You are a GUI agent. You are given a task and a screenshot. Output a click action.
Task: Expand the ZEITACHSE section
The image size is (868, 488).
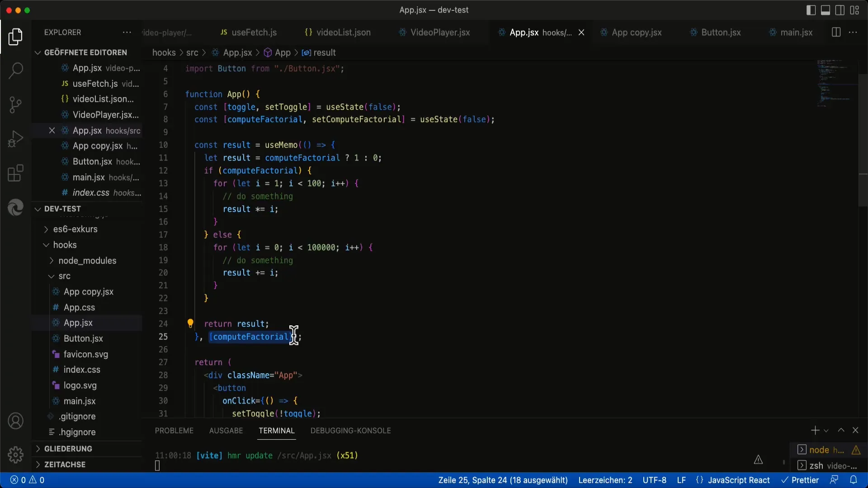pos(86,465)
